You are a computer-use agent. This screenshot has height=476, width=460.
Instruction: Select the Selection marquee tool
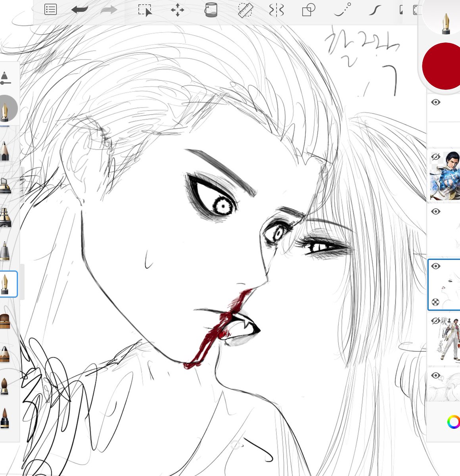[x=145, y=10]
